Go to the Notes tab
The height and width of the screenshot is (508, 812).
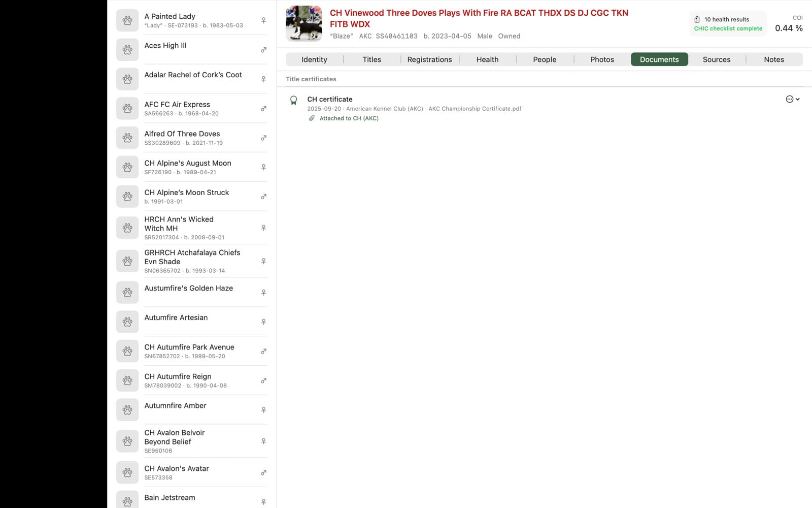coord(774,59)
